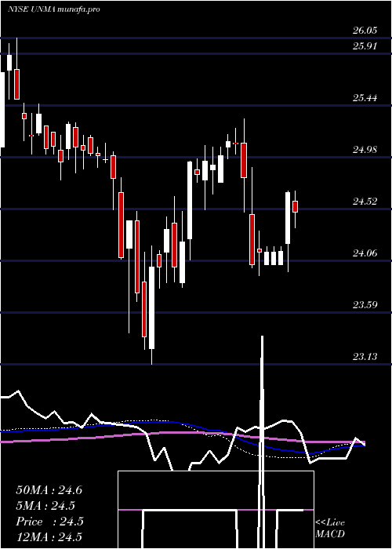392x549 pixels.
Task: Click the 24.06 price axis label
Action: click(365, 253)
